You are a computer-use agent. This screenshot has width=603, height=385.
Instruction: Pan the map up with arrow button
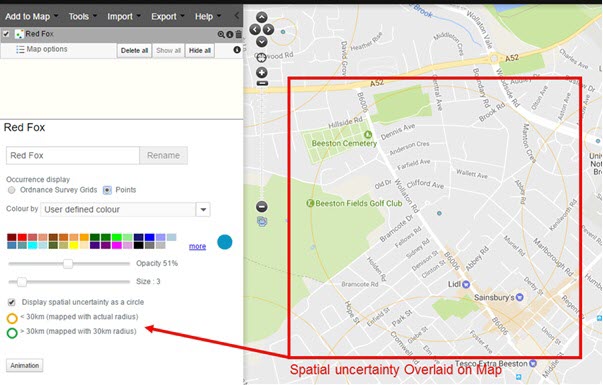point(262,17)
